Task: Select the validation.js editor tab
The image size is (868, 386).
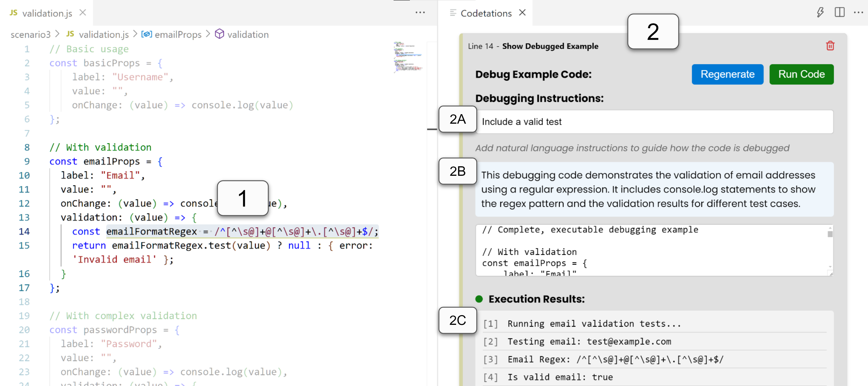Action: [47, 13]
